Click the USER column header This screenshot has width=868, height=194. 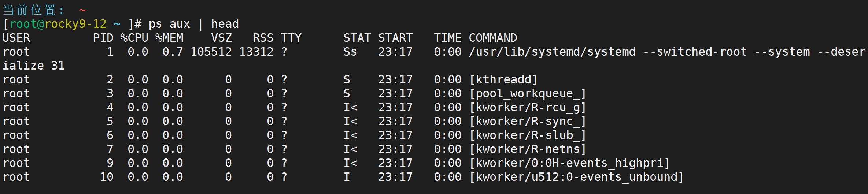(x=16, y=38)
